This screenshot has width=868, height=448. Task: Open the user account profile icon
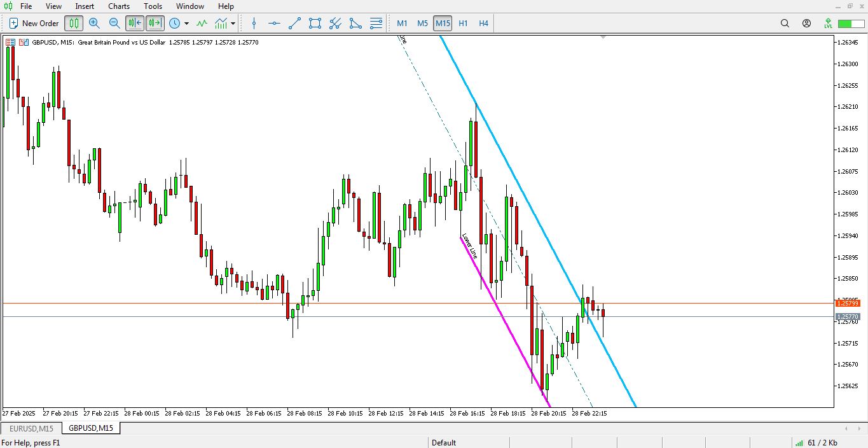806,24
